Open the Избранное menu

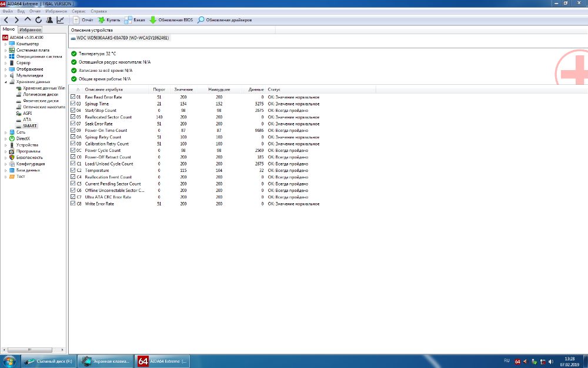[x=56, y=11]
